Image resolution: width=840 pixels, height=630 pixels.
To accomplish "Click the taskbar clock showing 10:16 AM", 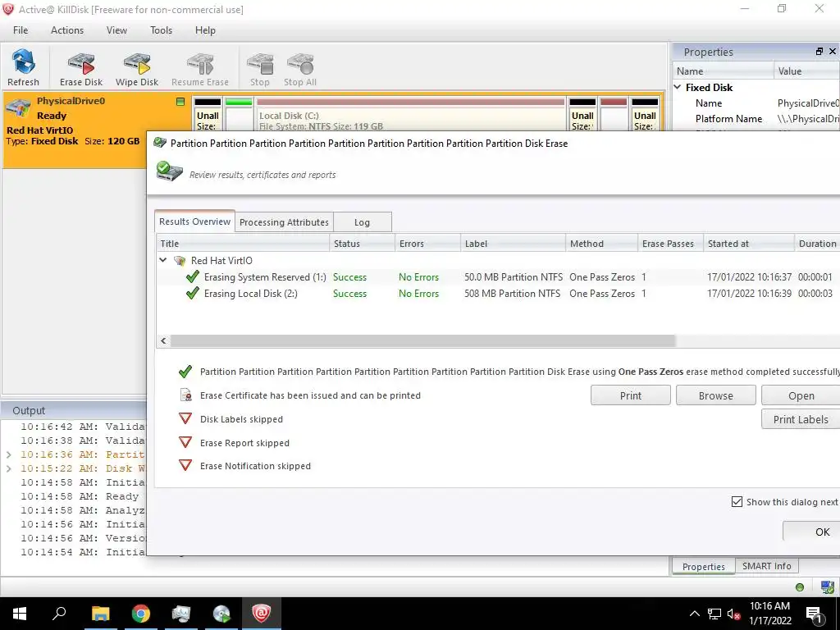I will click(x=769, y=614).
